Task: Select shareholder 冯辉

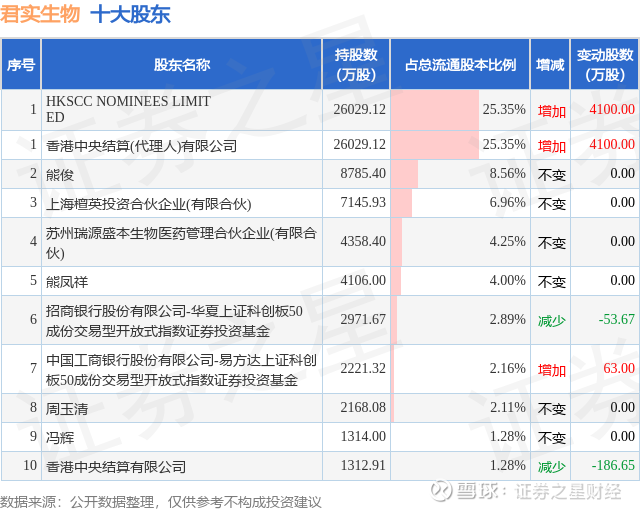Action: point(60,438)
